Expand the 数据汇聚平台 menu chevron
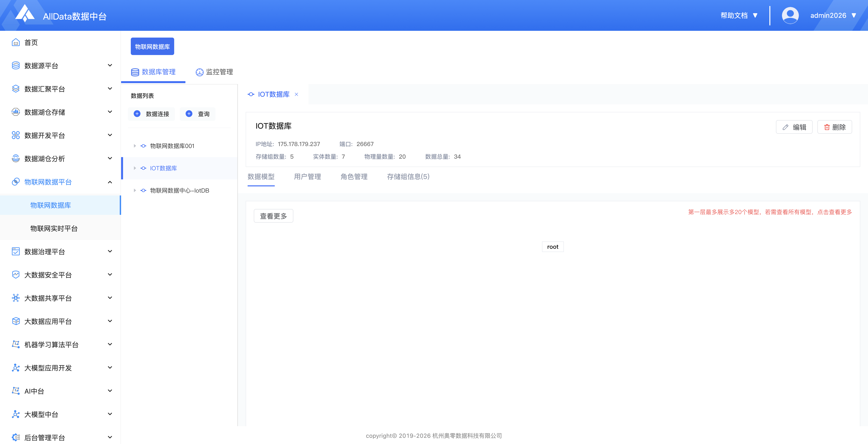This screenshot has width=868, height=444. [x=110, y=88]
